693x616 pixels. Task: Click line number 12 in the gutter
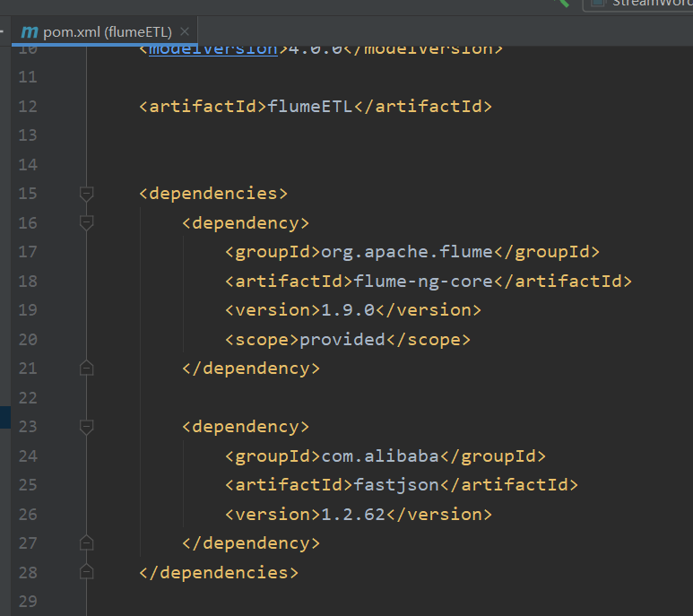[28, 107]
